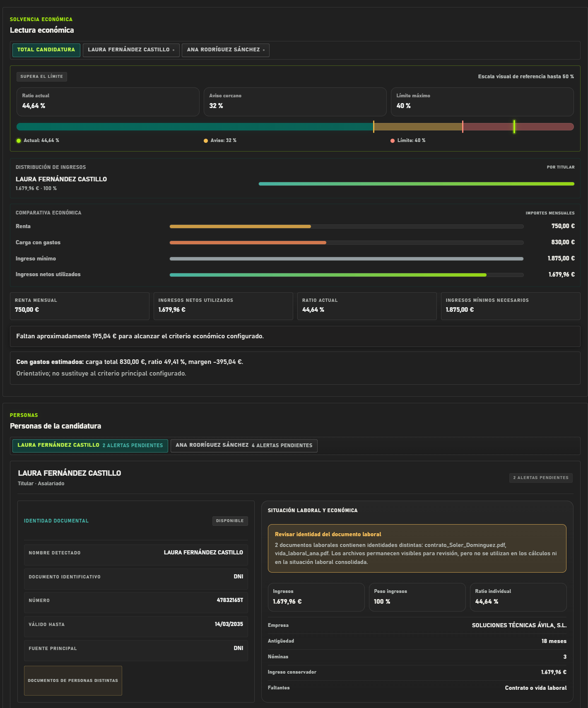This screenshot has width=588, height=708.
Task: Click the text 'Faltan aproximadamente 195,04 €'
Action: coord(66,336)
